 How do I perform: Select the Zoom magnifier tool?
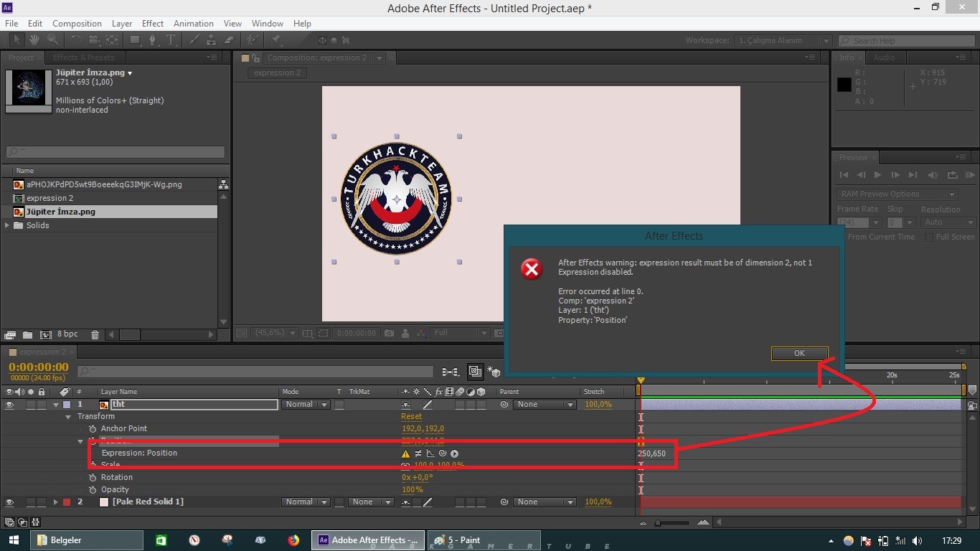[x=52, y=40]
